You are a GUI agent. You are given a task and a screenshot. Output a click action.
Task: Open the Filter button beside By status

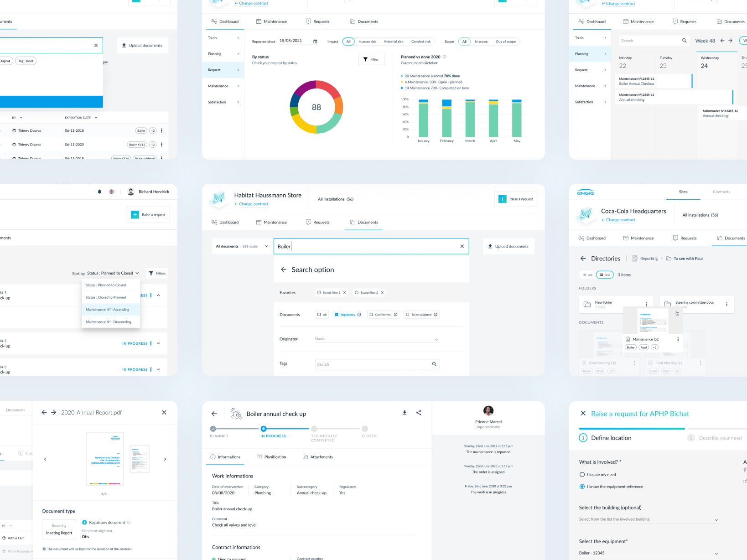[x=371, y=59]
